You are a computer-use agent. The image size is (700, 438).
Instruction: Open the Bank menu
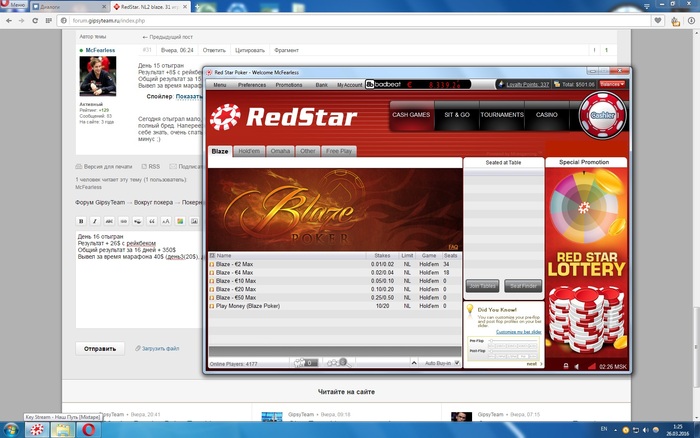(321, 85)
